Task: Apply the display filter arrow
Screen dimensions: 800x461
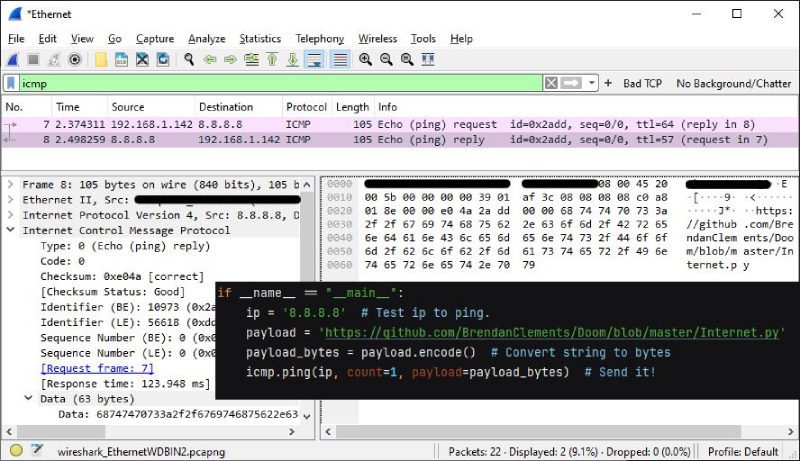Action: [571, 83]
